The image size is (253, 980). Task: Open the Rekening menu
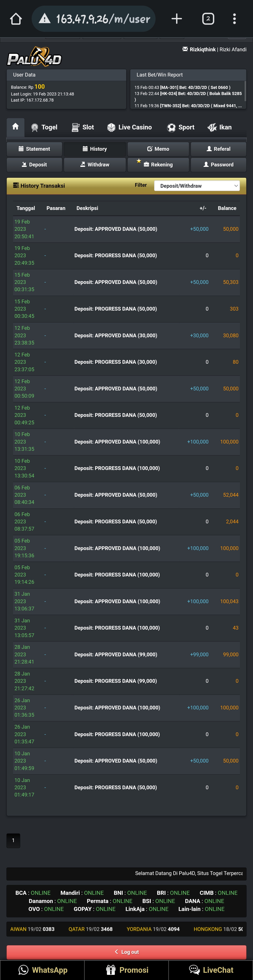pos(158,165)
